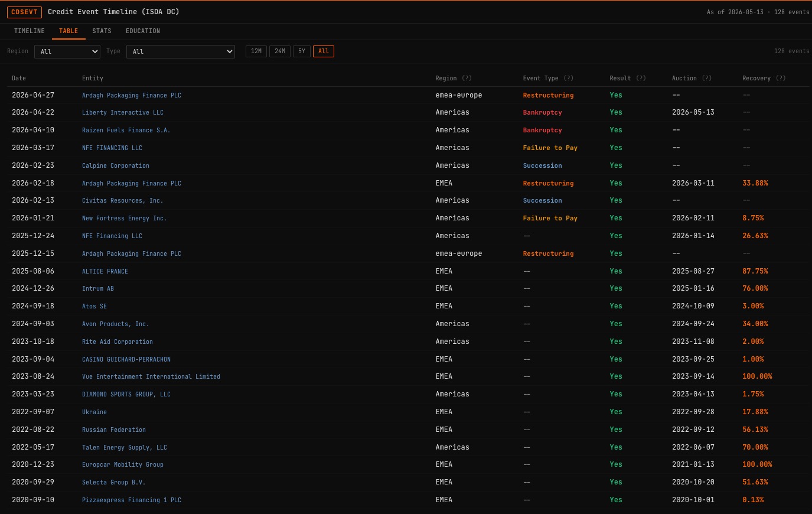This screenshot has width=812, height=514.
Task: Switch to the TIMELINE tab
Action: click(x=30, y=31)
